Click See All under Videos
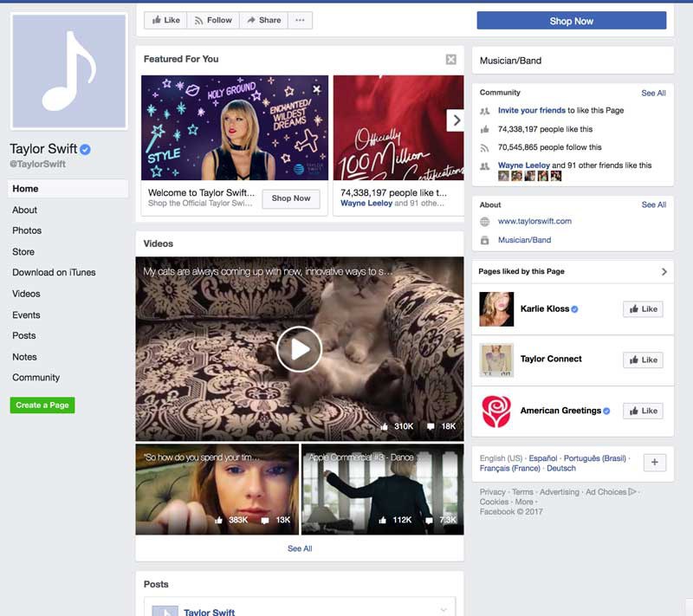The height and width of the screenshot is (616, 693). [x=300, y=548]
